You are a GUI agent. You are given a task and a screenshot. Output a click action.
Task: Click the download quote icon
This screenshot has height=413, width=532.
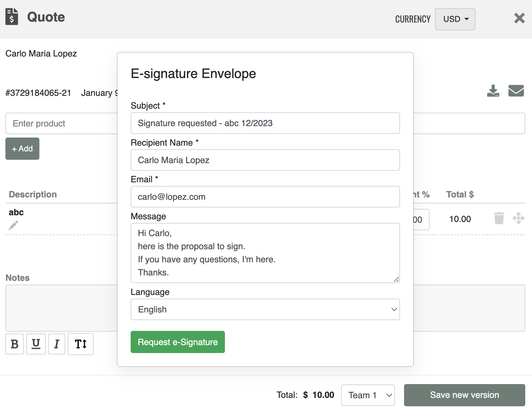point(493,91)
